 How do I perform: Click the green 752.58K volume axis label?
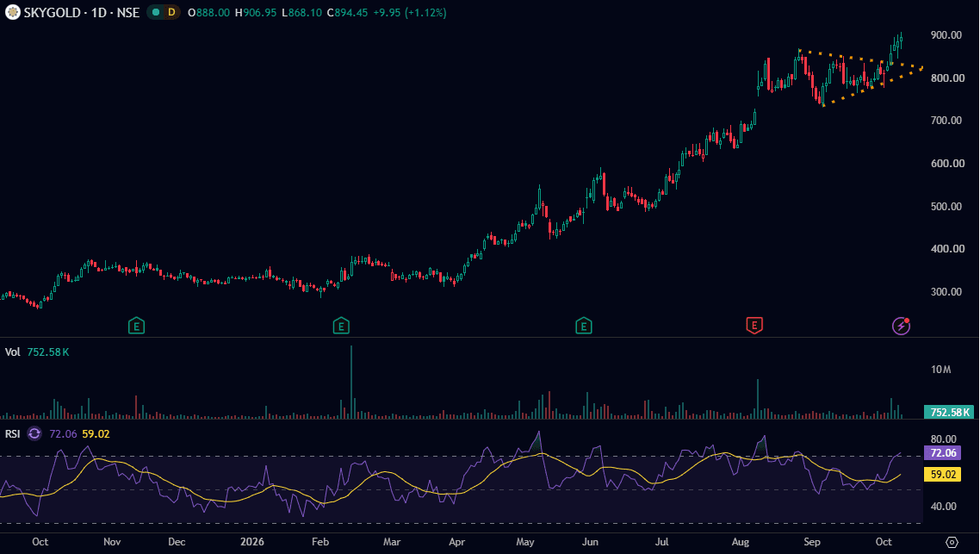pyautogui.click(x=949, y=412)
